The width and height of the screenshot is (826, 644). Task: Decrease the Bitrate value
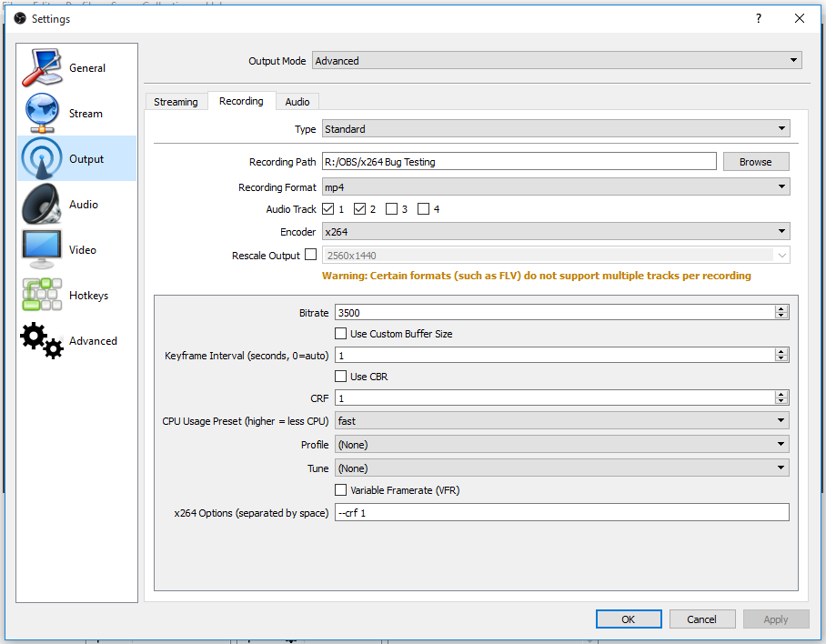click(781, 316)
